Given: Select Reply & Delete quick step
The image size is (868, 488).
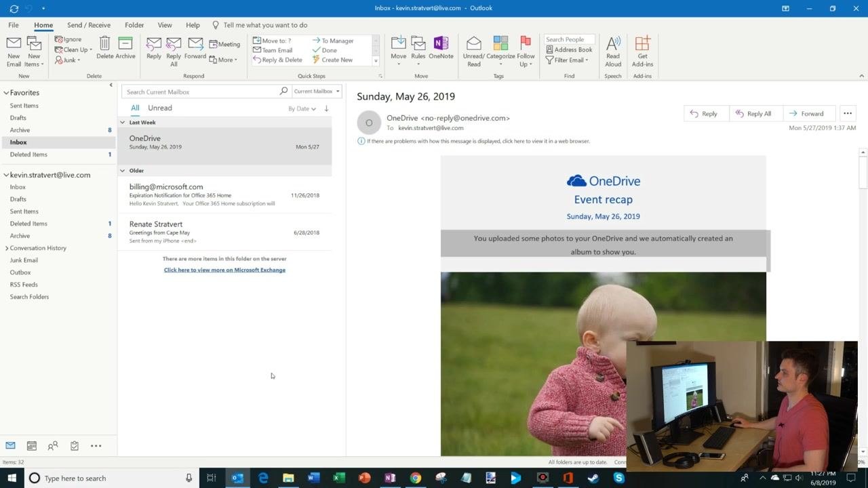Looking at the screenshot, I should pyautogui.click(x=277, y=60).
